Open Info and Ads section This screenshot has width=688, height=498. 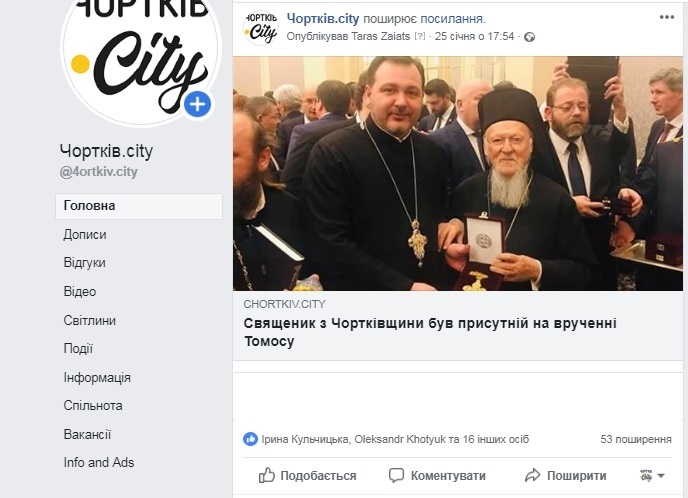tap(99, 462)
